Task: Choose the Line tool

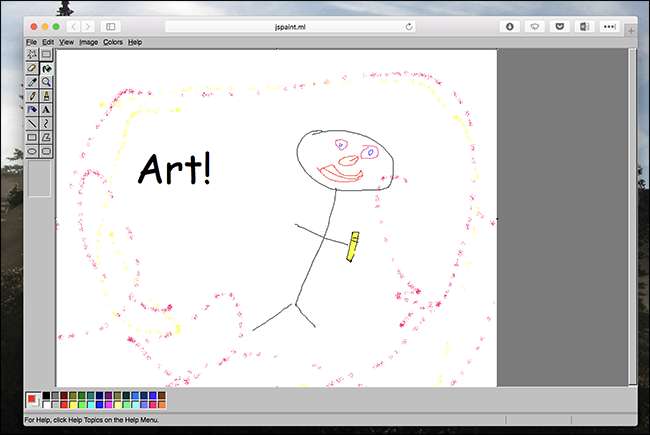Action: coord(33,124)
